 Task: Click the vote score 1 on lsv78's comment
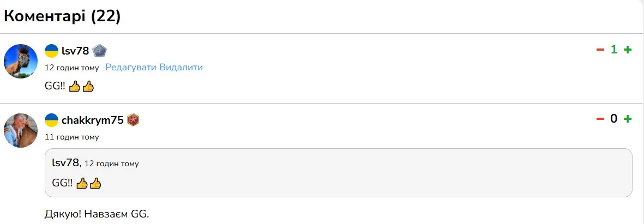pos(614,50)
